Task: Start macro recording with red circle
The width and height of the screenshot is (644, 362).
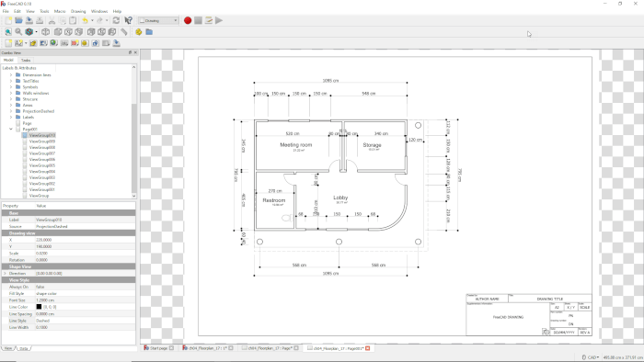Action: click(188, 20)
